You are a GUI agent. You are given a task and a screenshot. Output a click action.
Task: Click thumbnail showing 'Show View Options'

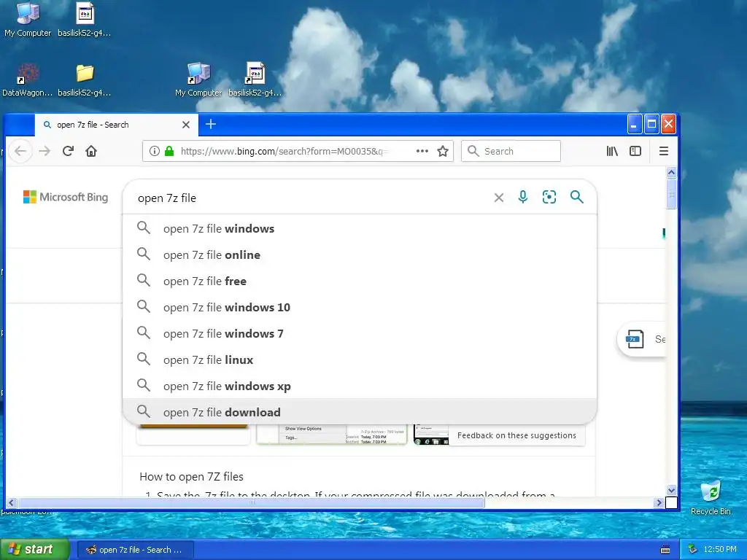[x=332, y=435]
